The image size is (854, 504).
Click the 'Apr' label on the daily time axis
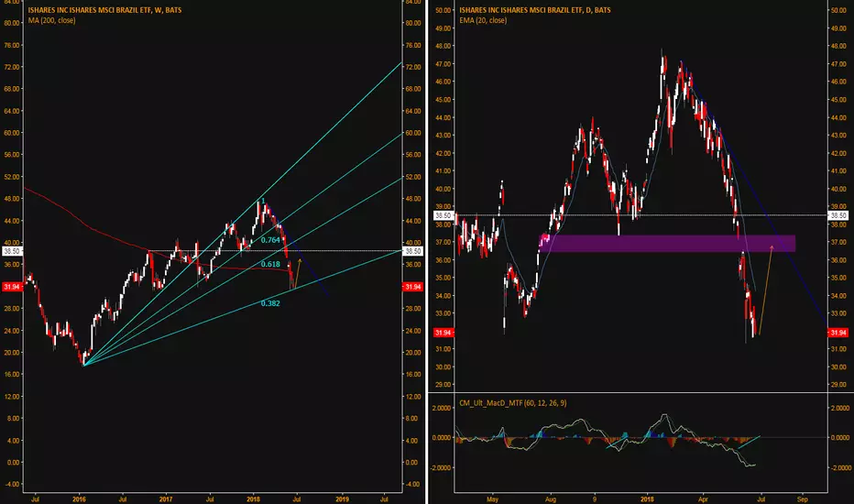click(x=703, y=499)
